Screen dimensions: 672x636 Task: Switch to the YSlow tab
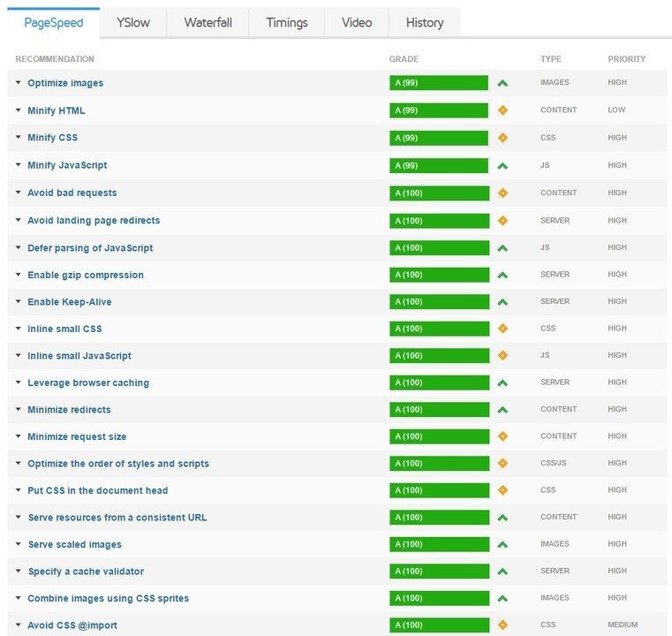(x=132, y=23)
